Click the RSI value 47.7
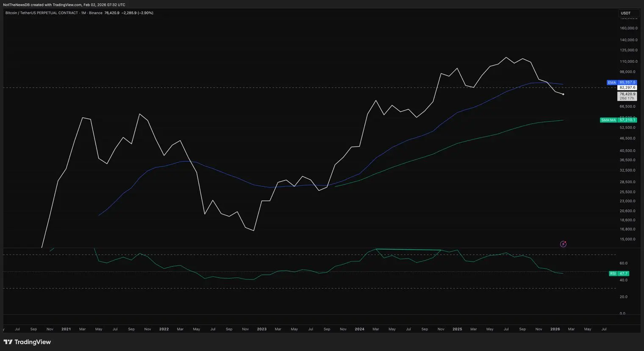 [624, 273]
